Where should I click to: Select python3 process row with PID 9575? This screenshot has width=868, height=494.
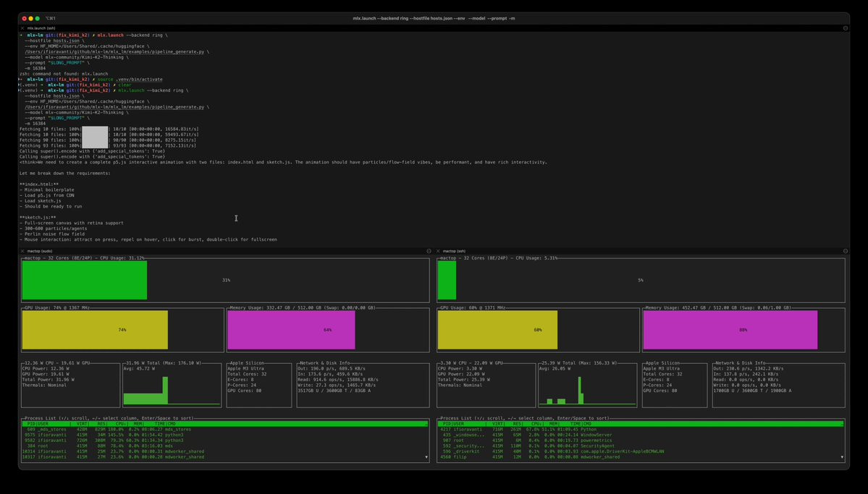224,435
